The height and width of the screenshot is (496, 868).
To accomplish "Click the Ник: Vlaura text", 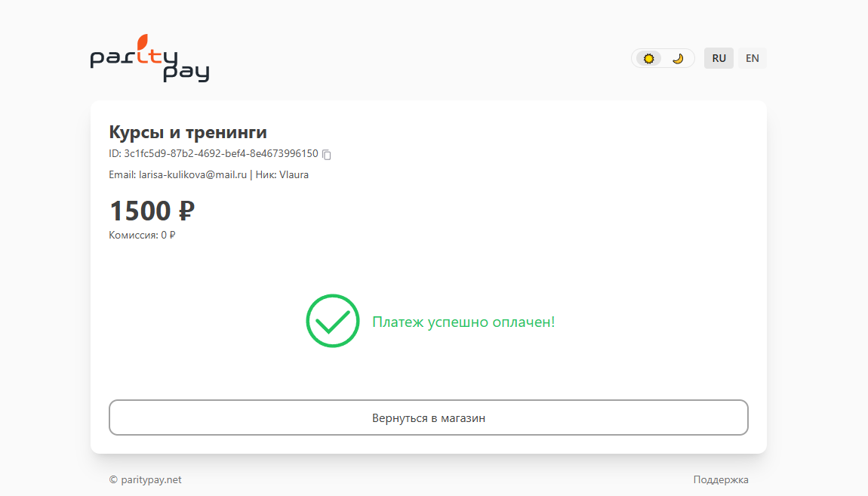I will [x=282, y=174].
